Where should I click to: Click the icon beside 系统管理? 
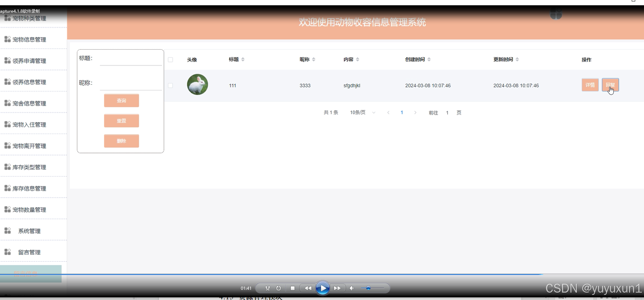coord(7,231)
